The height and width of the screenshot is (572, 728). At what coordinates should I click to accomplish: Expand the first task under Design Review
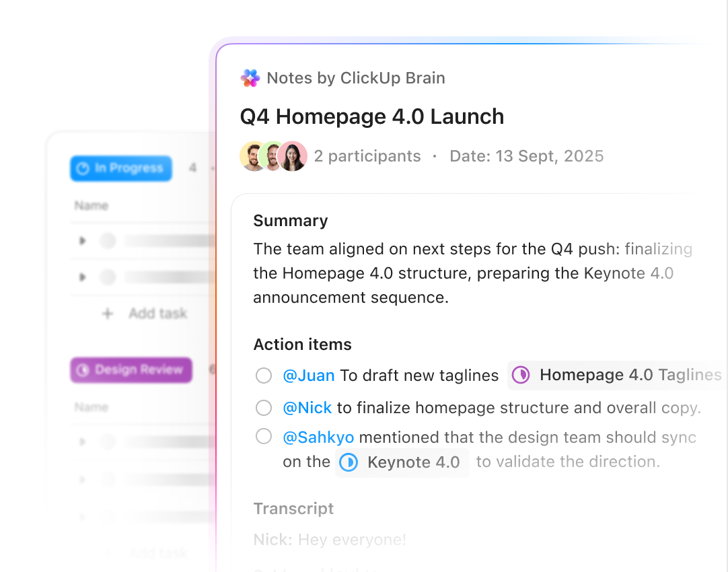(81, 441)
